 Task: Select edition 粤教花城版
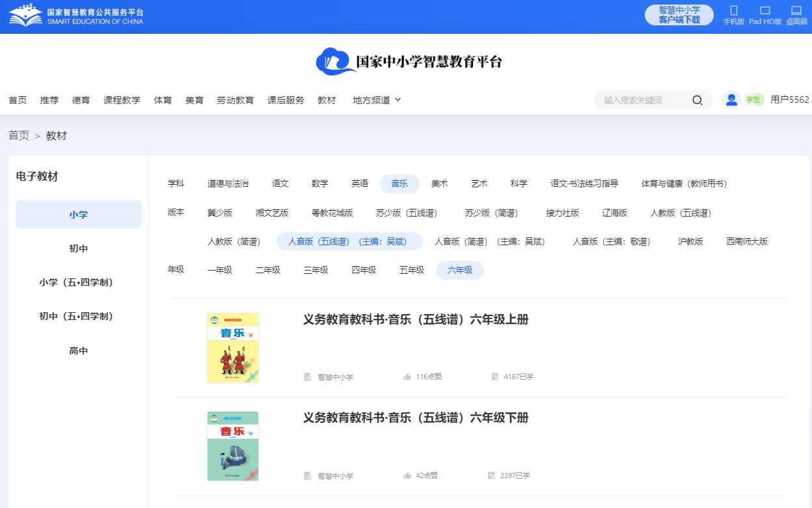pyautogui.click(x=332, y=213)
